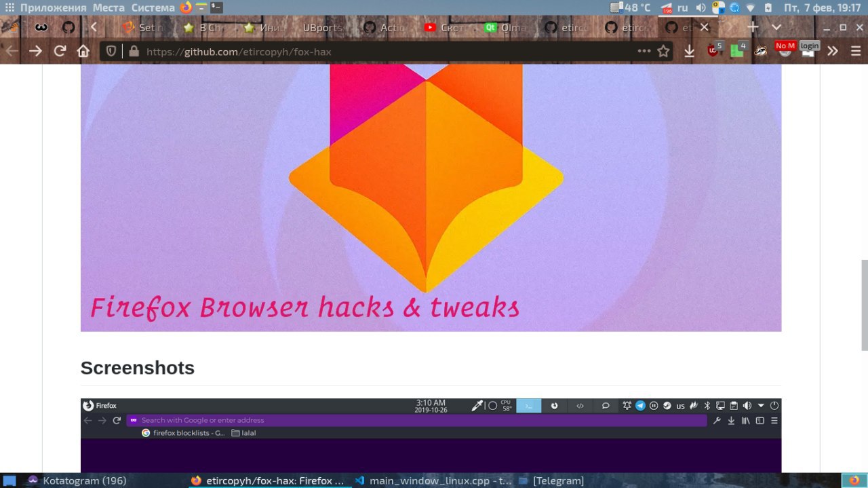
Task: Open the Места menu
Action: pos(108,7)
